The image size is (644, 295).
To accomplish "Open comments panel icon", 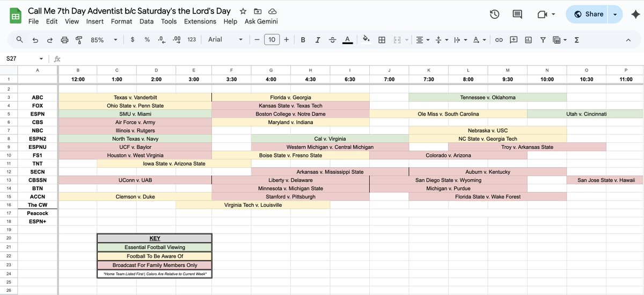I will 517,15.
